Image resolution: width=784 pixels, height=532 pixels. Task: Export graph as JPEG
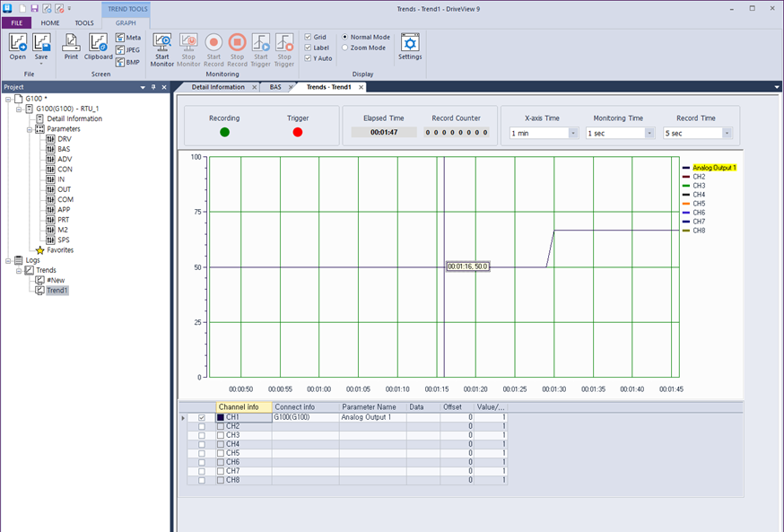tap(128, 50)
